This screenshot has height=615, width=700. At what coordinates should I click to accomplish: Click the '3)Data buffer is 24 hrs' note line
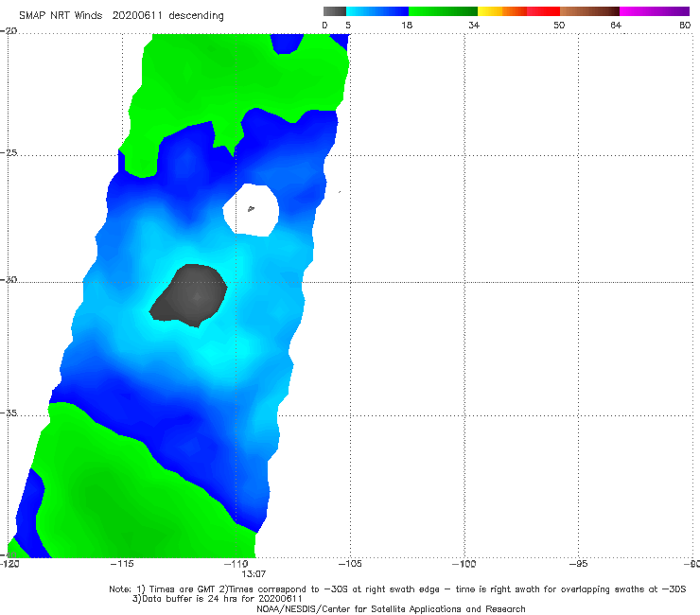click(218, 599)
